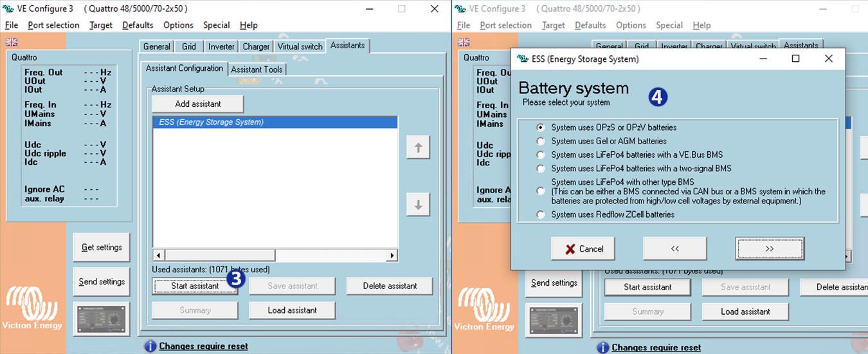Open Special menu in left window
The image size is (868, 354).
coord(217,25)
